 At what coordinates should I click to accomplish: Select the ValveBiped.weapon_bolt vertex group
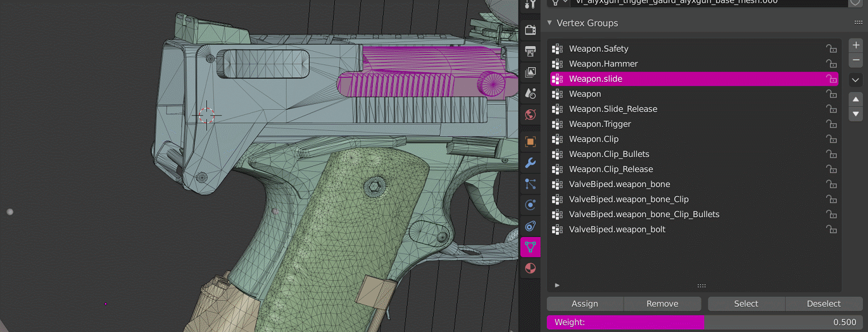point(694,230)
